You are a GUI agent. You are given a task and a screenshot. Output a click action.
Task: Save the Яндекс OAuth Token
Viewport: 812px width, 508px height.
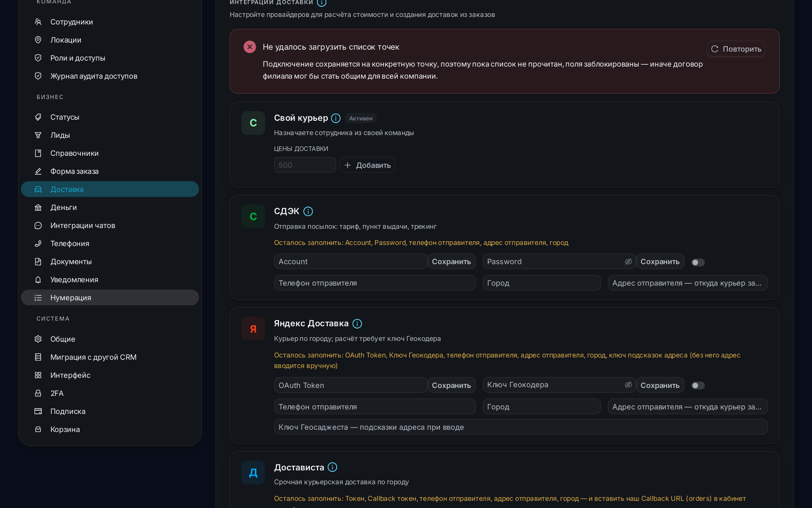tap(451, 385)
